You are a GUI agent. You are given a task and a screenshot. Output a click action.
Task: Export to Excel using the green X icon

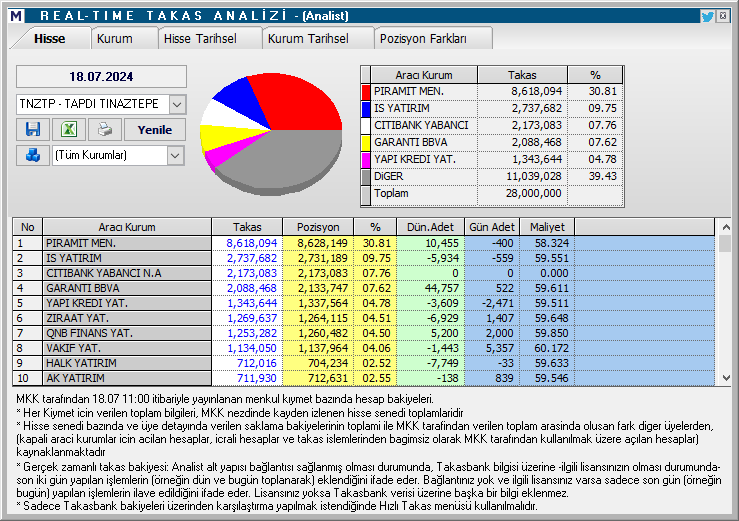click(x=69, y=129)
